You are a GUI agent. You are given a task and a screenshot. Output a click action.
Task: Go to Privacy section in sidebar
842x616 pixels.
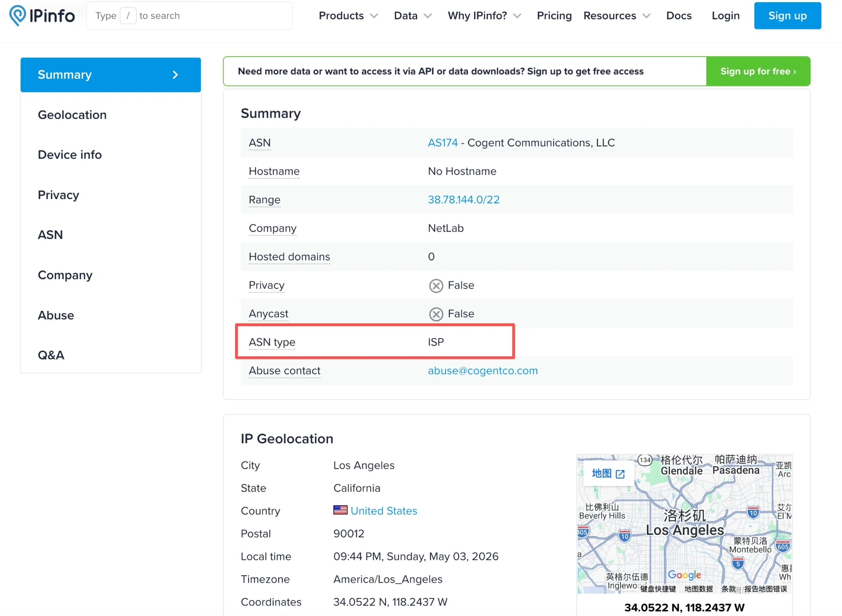[x=58, y=195]
